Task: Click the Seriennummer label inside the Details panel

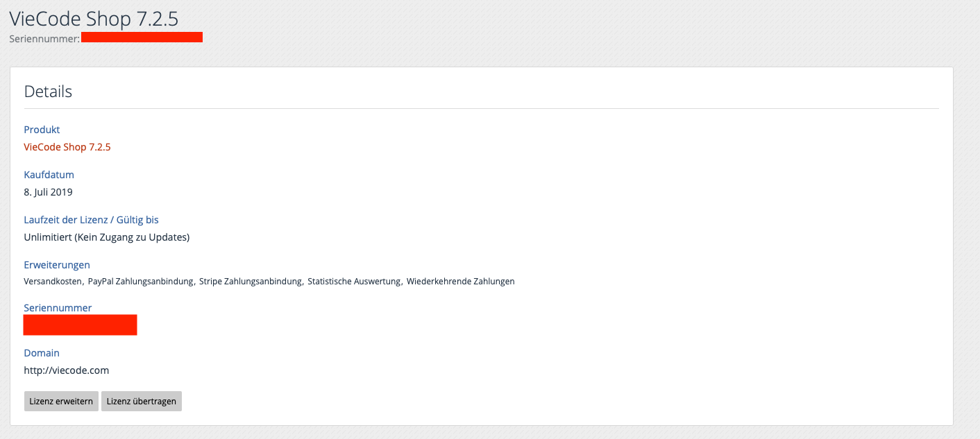Action: (58, 308)
